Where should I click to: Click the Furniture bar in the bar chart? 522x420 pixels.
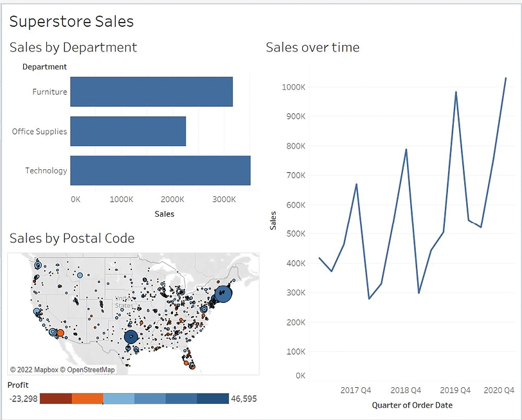pyautogui.click(x=151, y=92)
